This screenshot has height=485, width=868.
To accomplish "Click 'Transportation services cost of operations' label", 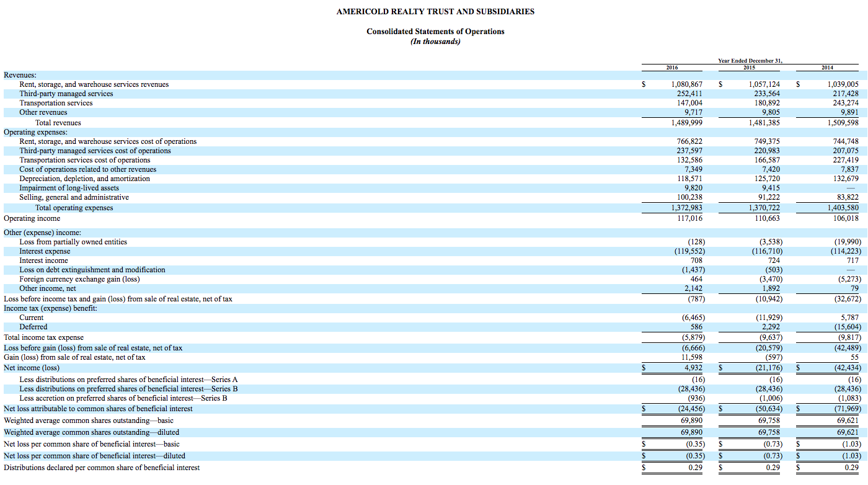I will click(85, 160).
